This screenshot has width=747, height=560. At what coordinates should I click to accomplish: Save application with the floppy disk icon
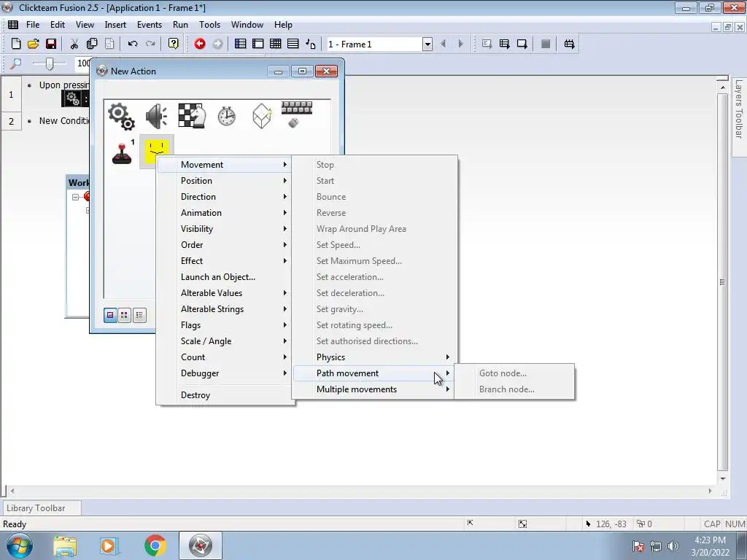click(51, 44)
